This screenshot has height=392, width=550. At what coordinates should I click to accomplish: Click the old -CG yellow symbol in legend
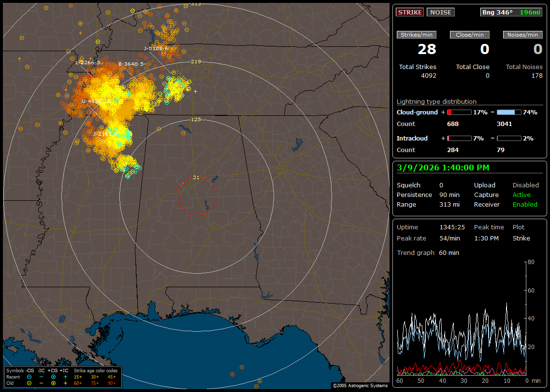[29, 383]
